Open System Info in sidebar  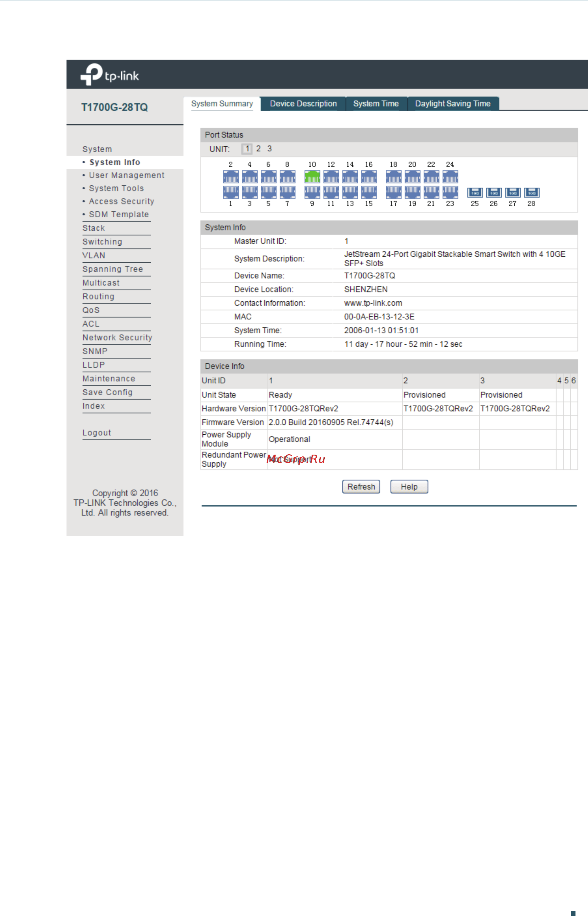click(x=115, y=162)
